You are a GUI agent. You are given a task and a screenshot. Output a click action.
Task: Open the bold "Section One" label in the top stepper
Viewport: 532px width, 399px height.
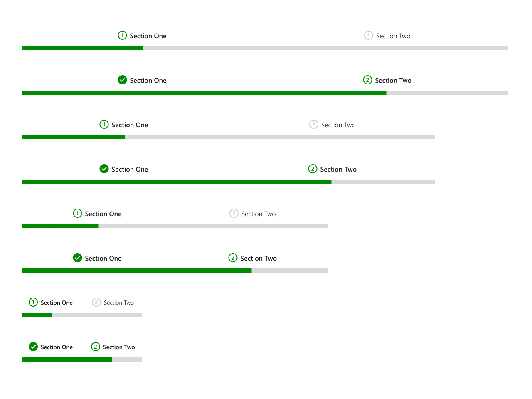click(x=148, y=36)
